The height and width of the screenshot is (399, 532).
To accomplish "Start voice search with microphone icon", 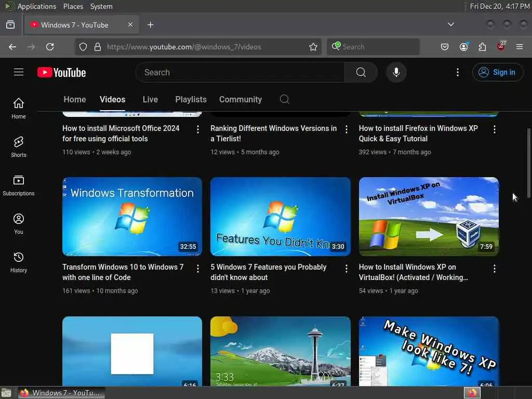I will [396, 72].
